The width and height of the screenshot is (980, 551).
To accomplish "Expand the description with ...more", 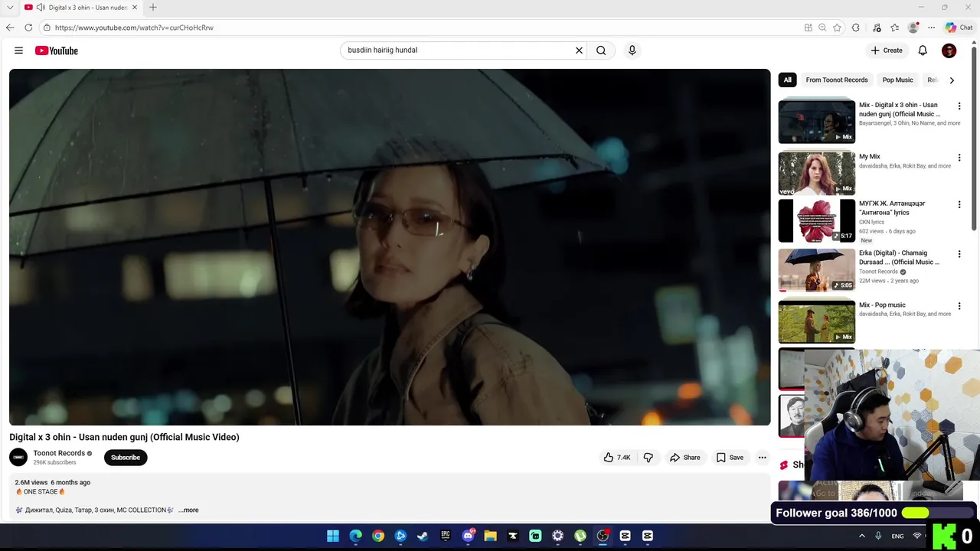I will point(188,510).
